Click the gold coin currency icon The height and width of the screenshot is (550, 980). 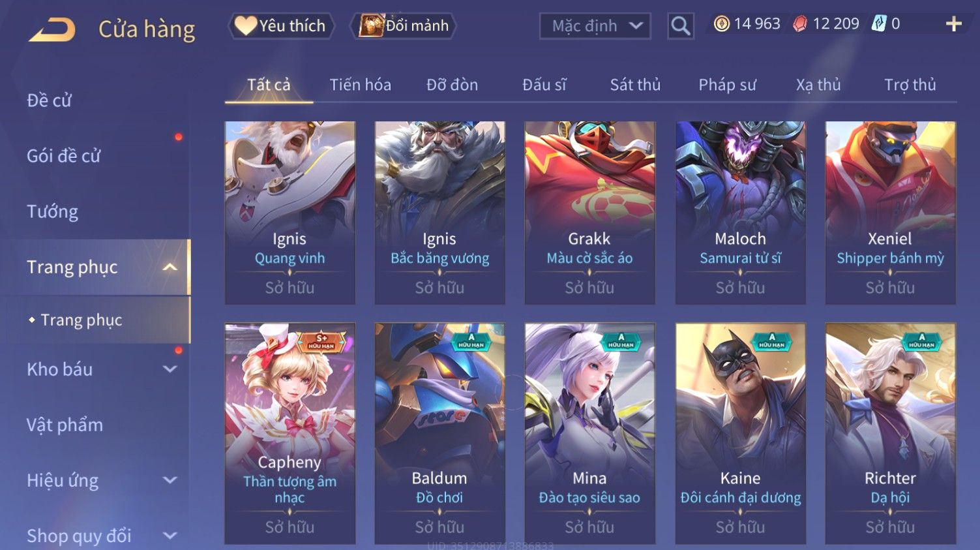(x=721, y=24)
